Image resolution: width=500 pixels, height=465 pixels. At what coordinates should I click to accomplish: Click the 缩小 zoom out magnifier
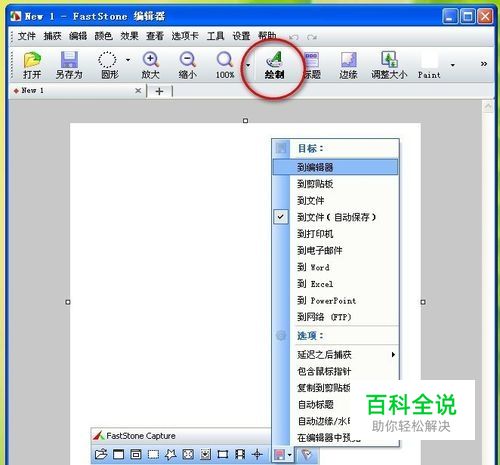187,65
